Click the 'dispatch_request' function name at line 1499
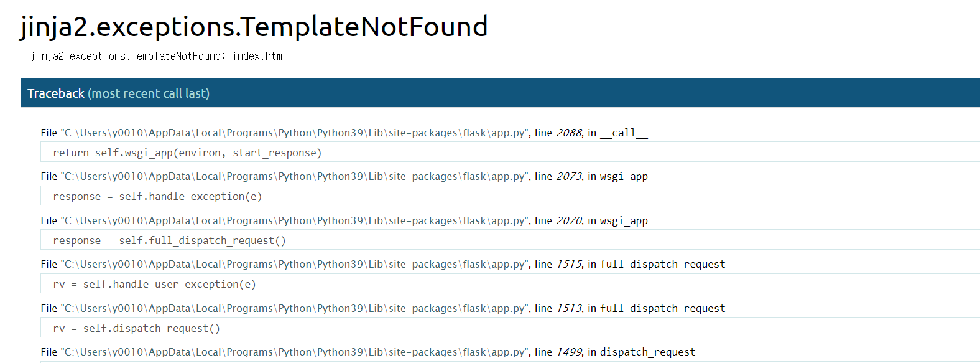980x363 pixels. [x=647, y=352]
